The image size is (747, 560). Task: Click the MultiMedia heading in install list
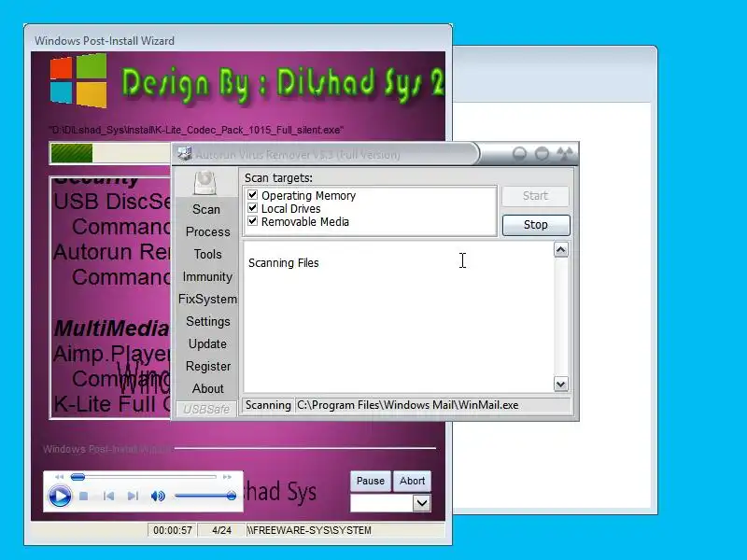(x=111, y=329)
